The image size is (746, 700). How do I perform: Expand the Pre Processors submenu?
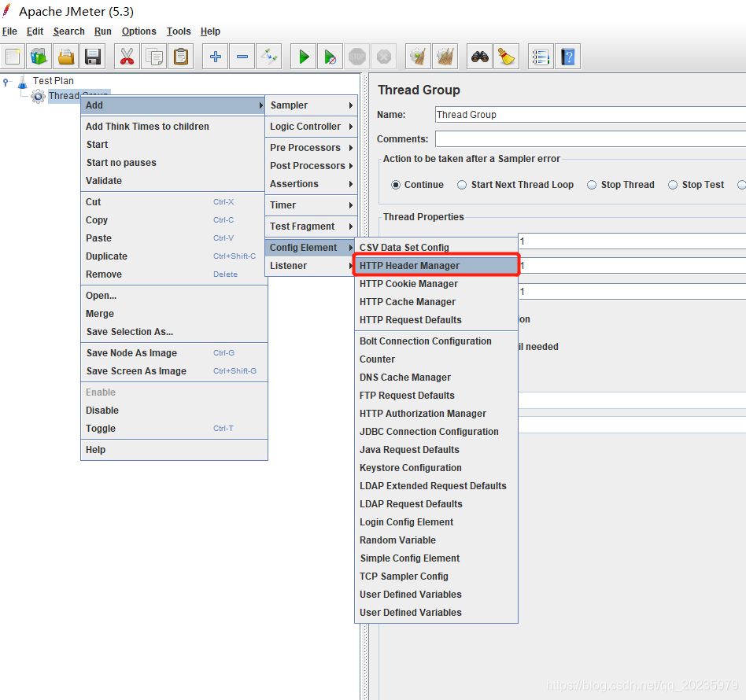tap(311, 147)
